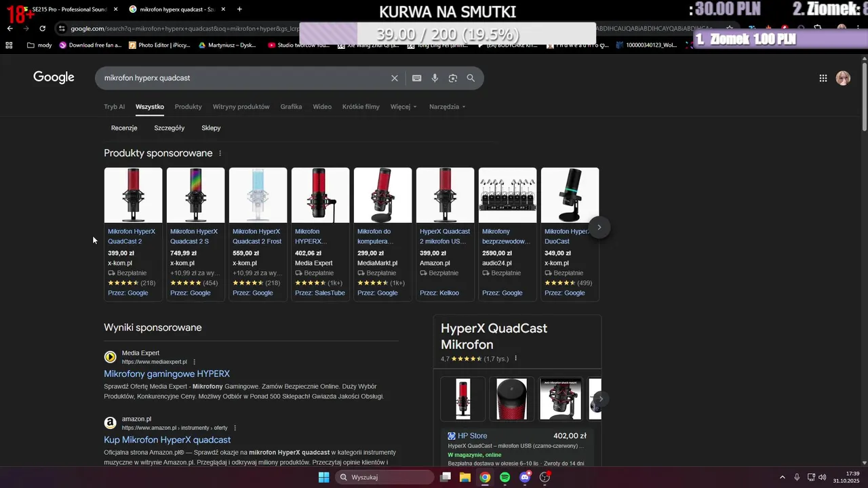Open Discord from the taskbar

(x=524, y=477)
